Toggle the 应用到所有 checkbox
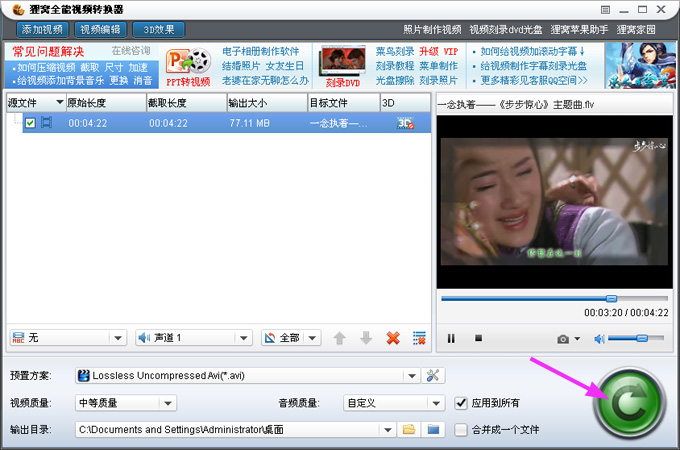 (461, 403)
